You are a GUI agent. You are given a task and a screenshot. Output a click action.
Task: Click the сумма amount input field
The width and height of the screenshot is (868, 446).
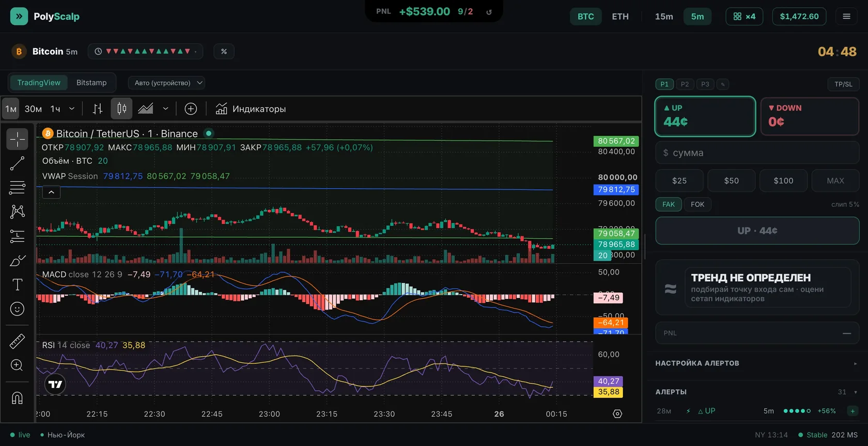tap(757, 153)
